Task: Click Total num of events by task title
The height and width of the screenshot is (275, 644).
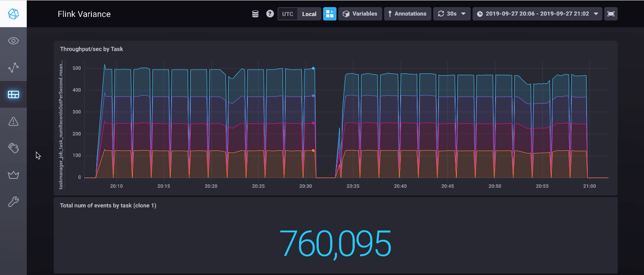Action: tap(108, 206)
